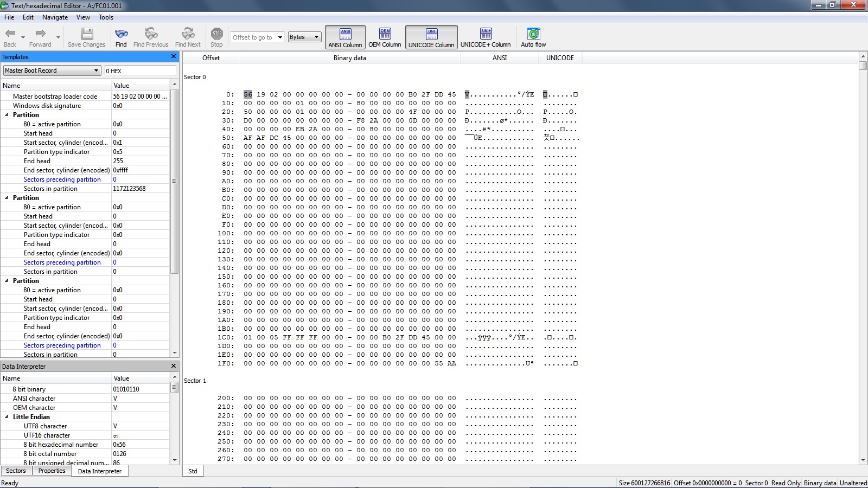868x488 pixels.
Task: Select the Partition type indicator 0x5 row
Action: pos(86,152)
